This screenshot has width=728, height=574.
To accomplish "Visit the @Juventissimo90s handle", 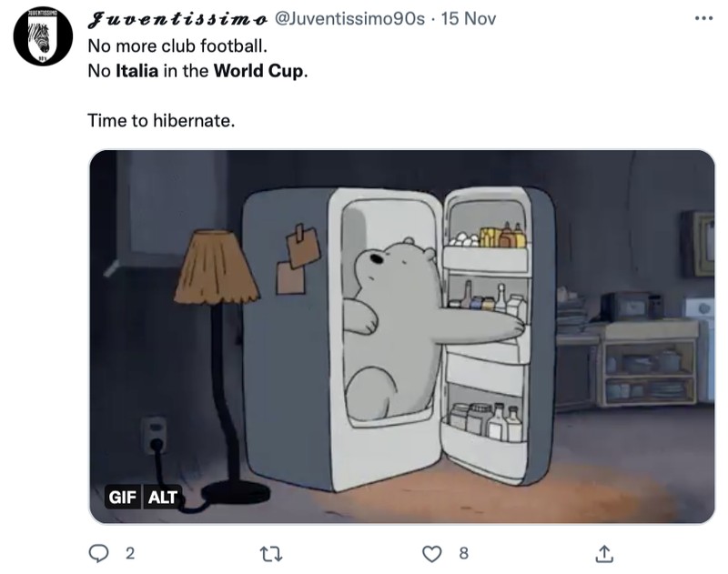I will click(x=349, y=18).
